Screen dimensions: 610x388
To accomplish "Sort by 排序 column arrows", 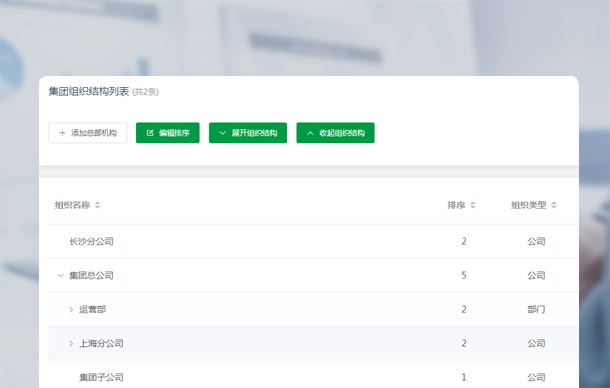I will pos(473,205).
